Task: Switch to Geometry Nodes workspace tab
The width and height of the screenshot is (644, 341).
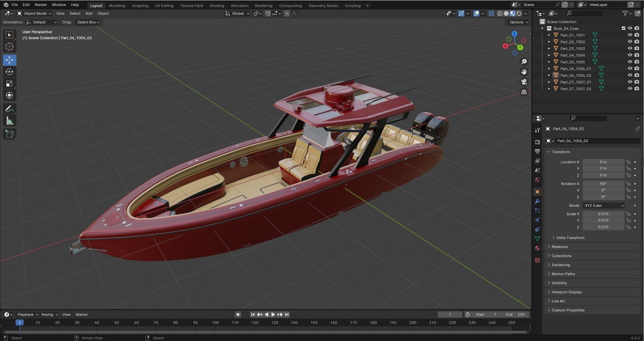Action: click(x=323, y=6)
